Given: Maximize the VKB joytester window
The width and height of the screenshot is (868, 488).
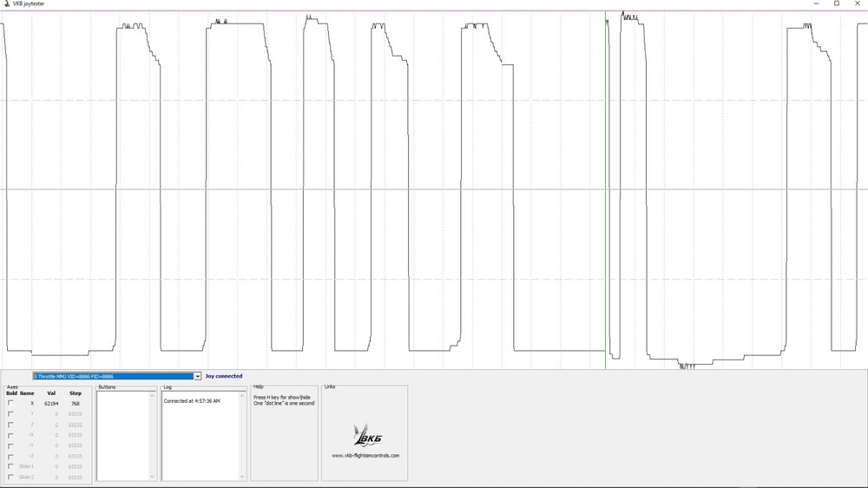Looking at the screenshot, I should pos(837,3).
